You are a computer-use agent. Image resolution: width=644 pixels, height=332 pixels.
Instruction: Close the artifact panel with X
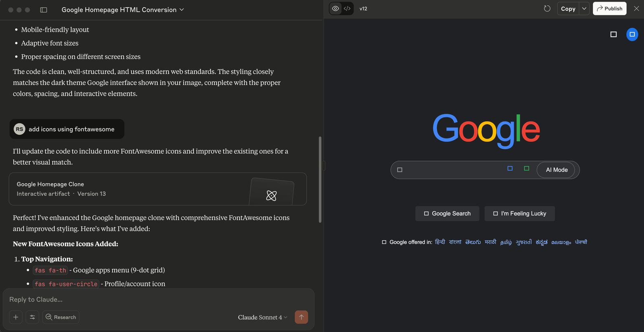(636, 8)
